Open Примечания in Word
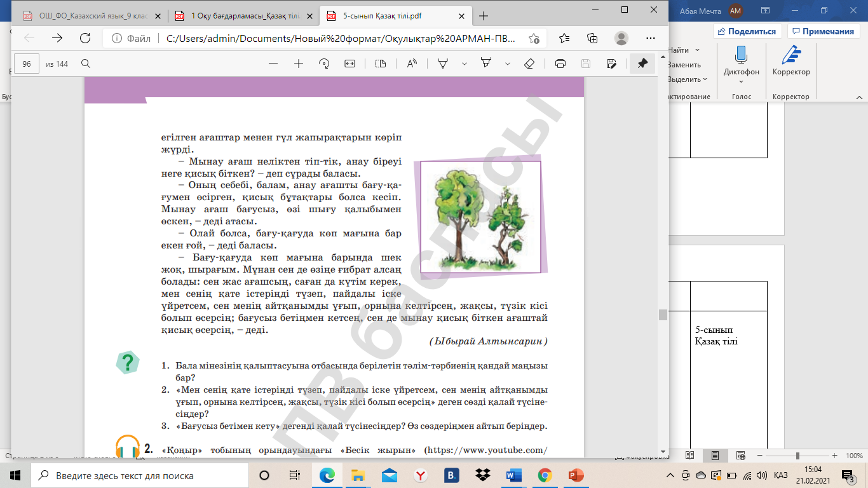This screenshot has height=488, width=868. pyautogui.click(x=823, y=31)
